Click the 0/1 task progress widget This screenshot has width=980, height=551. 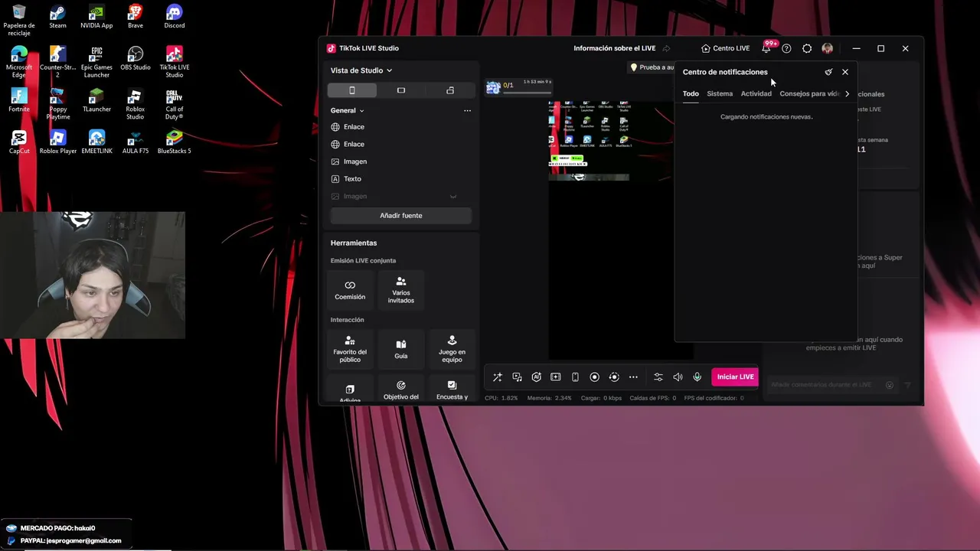(518, 86)
